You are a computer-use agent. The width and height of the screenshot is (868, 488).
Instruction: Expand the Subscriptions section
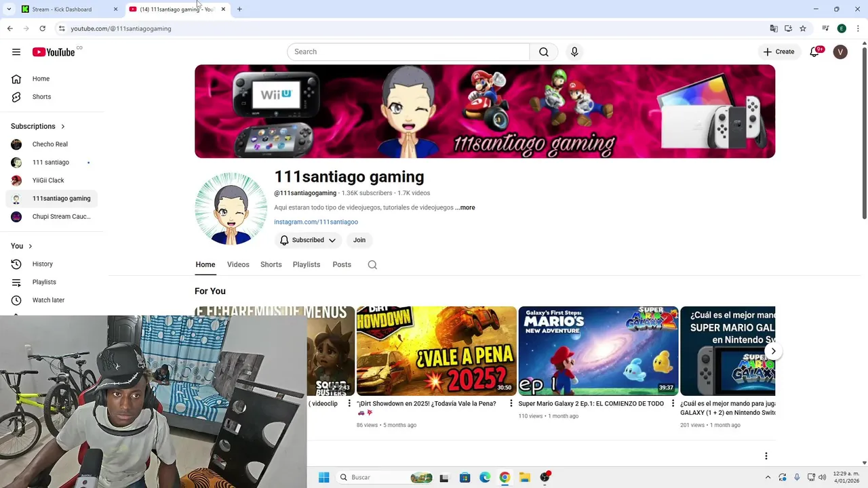(38, 126)
